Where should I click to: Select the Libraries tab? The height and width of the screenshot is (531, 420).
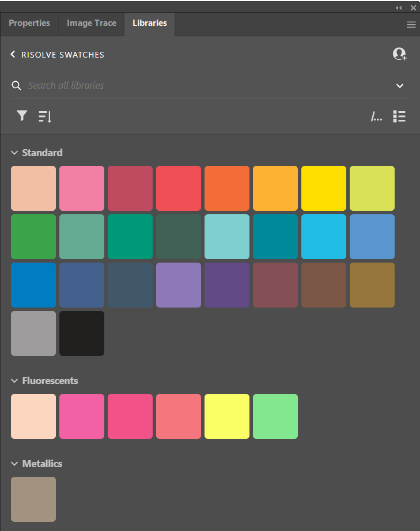point(150,24)
